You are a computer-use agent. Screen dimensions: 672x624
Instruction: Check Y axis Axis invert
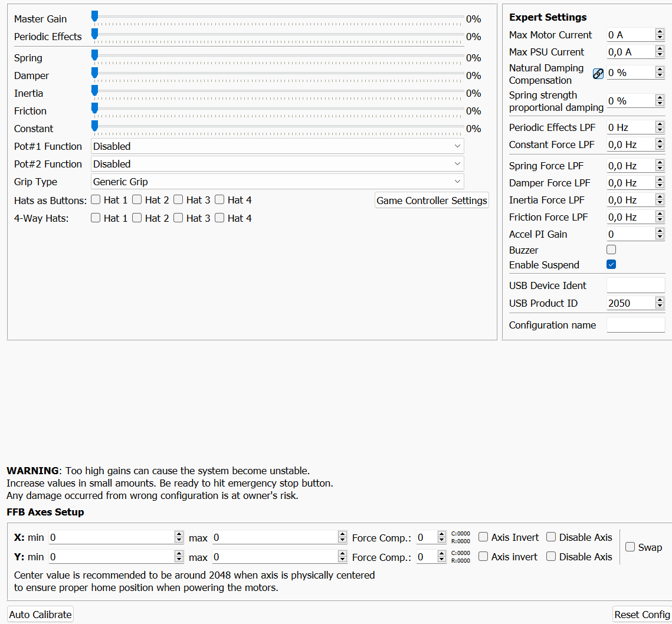(x=483, y=556)
